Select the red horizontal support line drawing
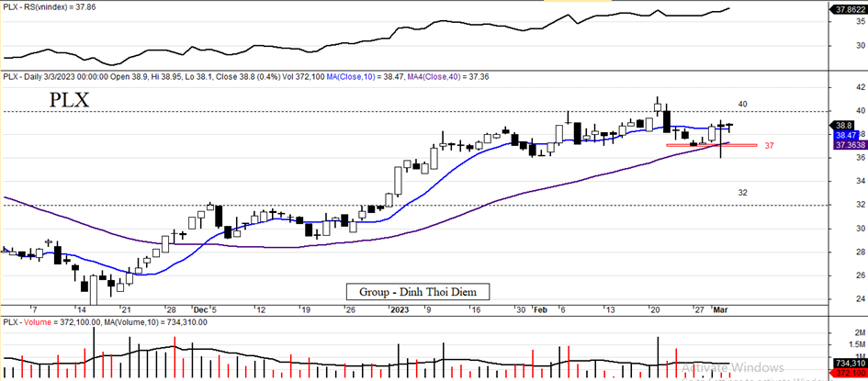The image size is (868, 381). pos(711,145)
